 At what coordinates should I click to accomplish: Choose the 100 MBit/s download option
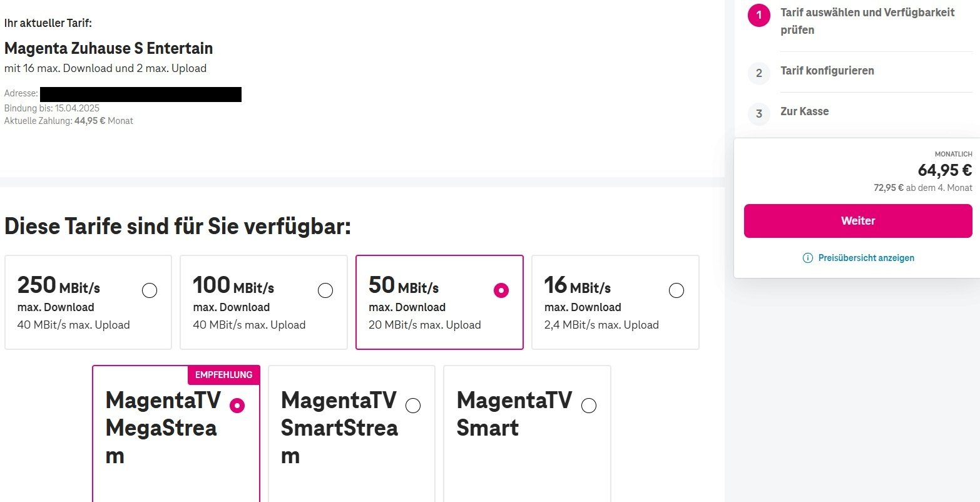(x=325, y=290)
